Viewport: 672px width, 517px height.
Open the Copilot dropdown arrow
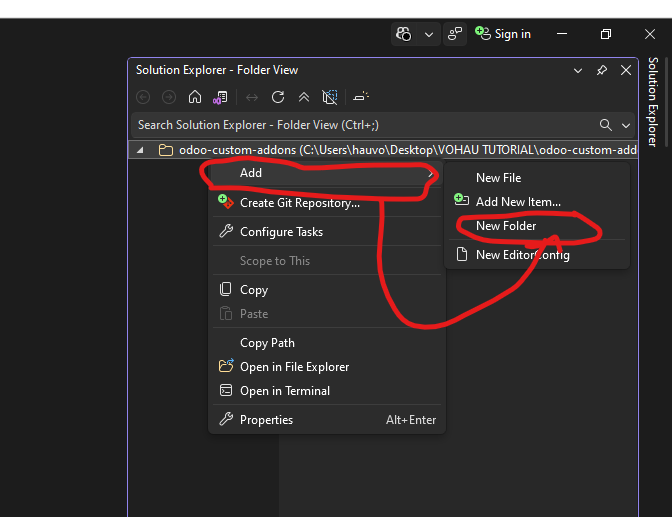429,34
